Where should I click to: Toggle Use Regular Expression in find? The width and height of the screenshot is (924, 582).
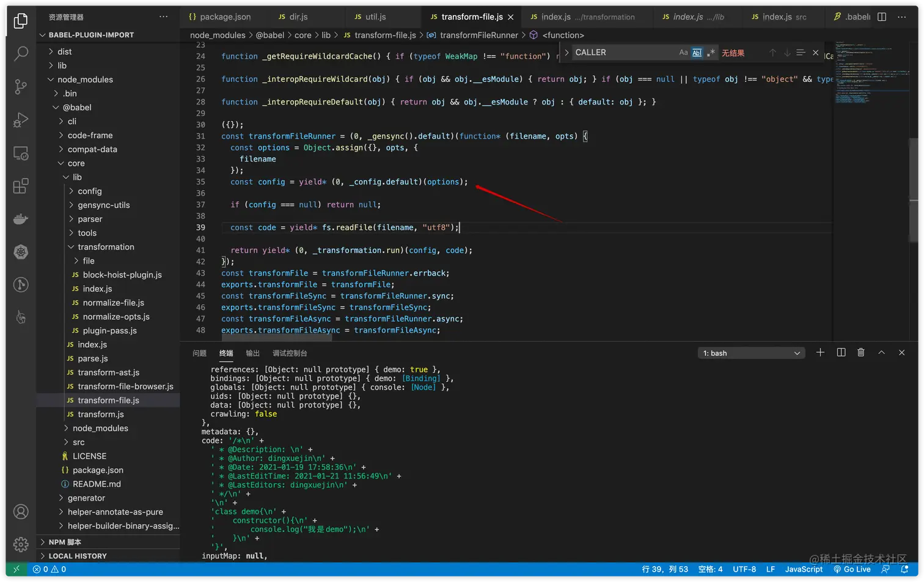click(710, 53)
